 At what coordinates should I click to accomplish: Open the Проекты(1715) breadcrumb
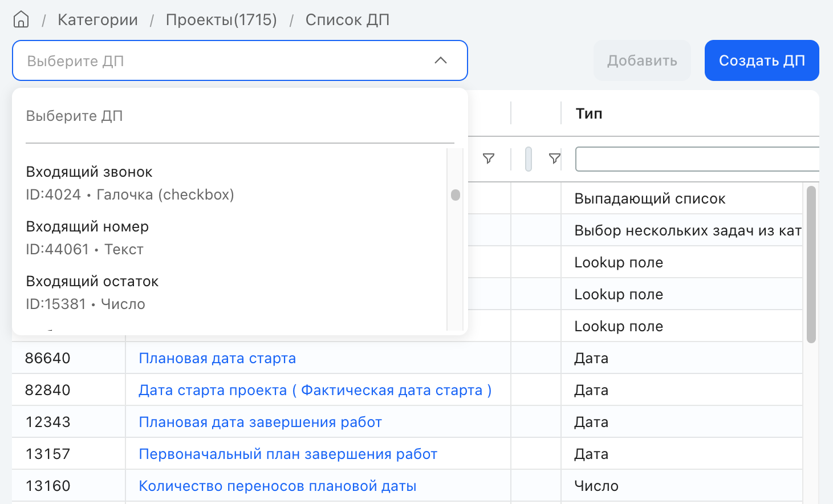221,20
